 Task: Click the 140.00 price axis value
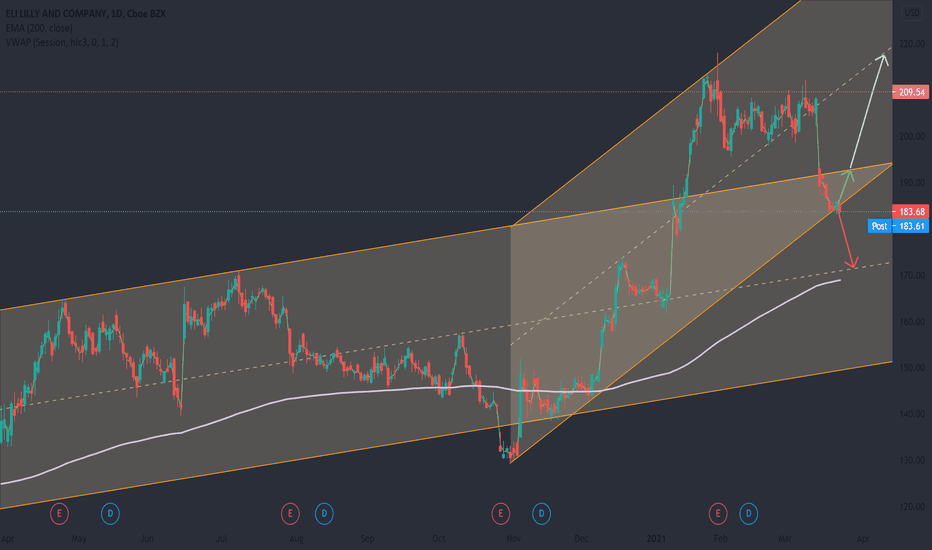(x=912, y=414)
